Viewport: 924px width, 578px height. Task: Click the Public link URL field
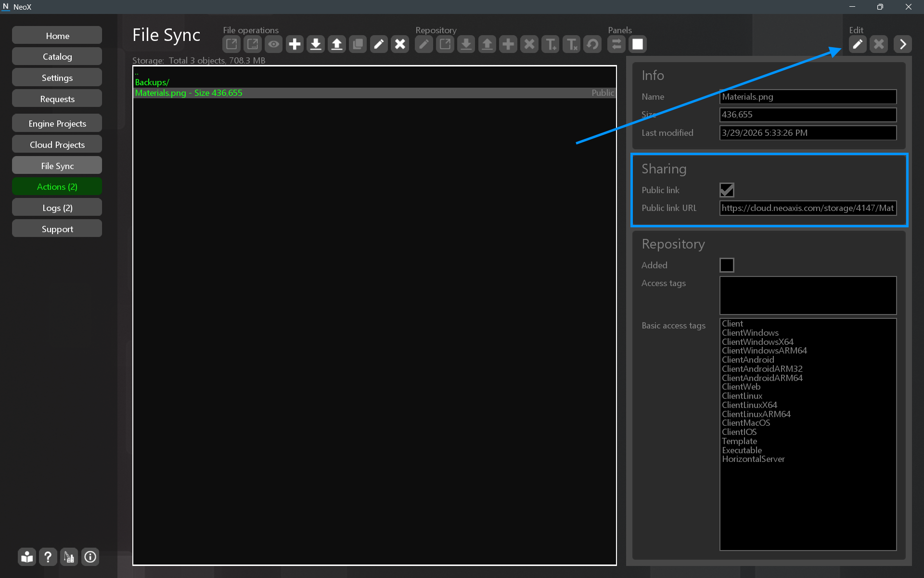coord(808,208)
